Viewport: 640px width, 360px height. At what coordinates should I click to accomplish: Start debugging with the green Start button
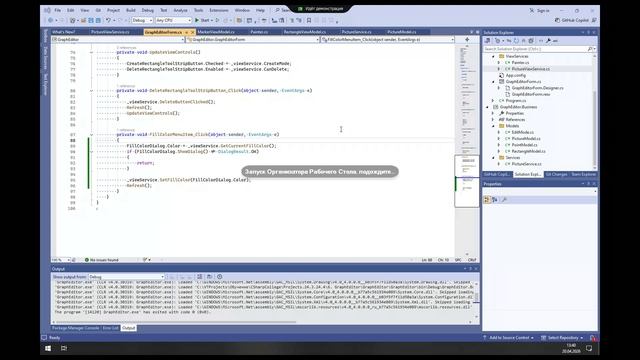point(202,20)
